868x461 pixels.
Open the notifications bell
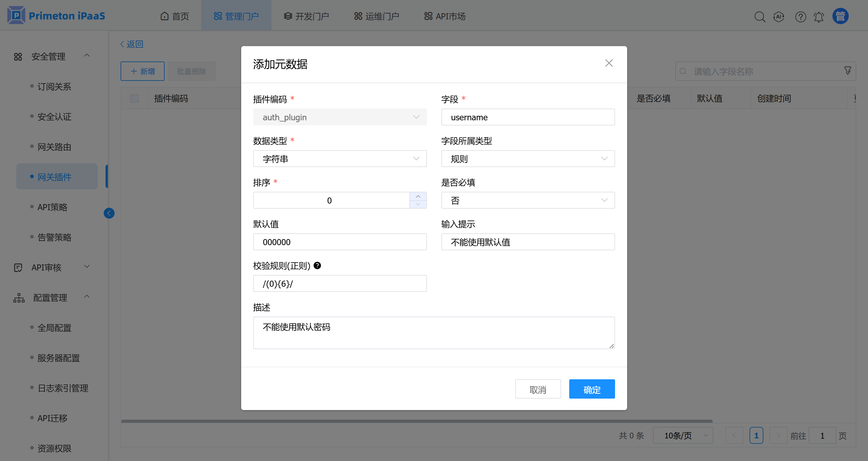pyautogui.click(x=819, y=17)
